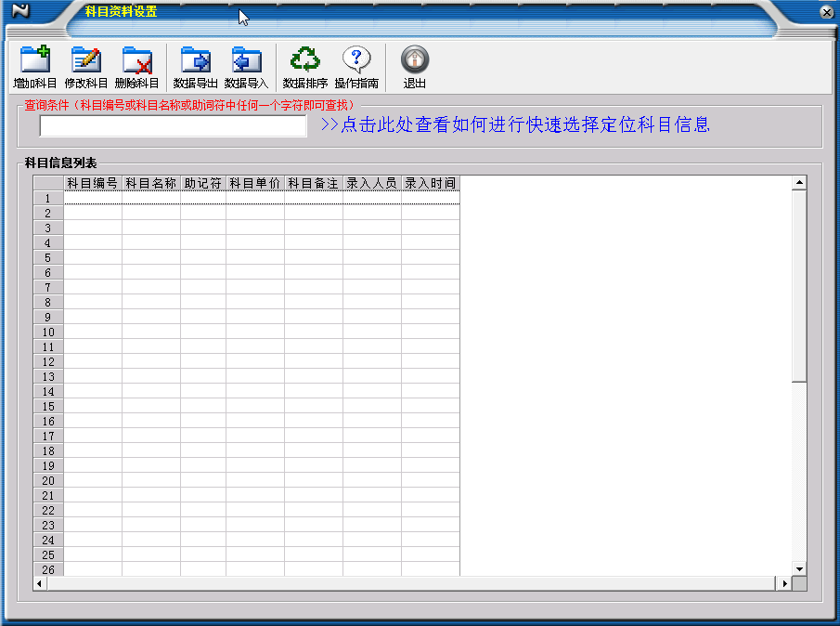The height and width of the screenshot is (626, 840).
Task: Select row header 10
Action: [x=48, y=332]
